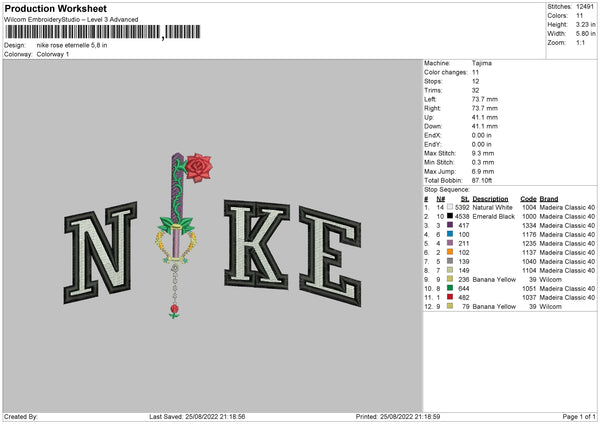Screen dimensions: 600x424
Task: Click the Zoom value 1:1
Action: point(580,42)
